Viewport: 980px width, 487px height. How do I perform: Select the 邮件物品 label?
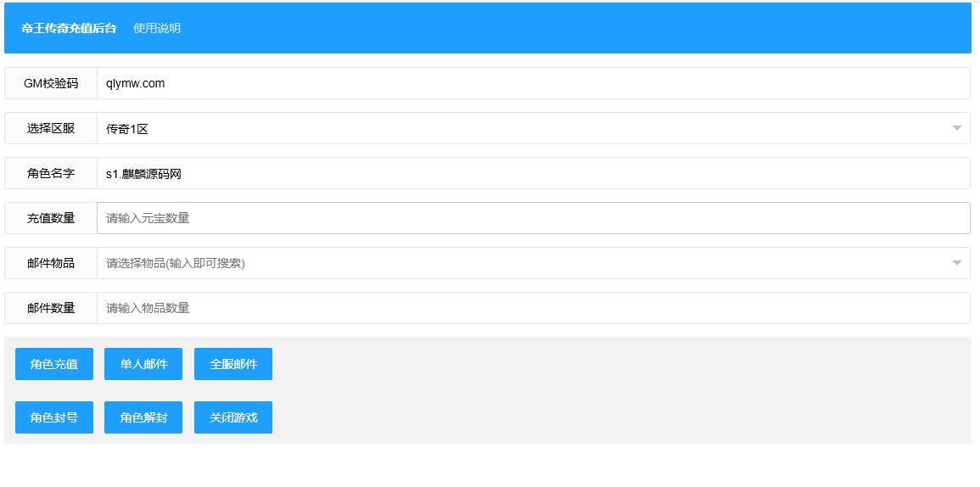pyautogui.click(x=51, y=263)
